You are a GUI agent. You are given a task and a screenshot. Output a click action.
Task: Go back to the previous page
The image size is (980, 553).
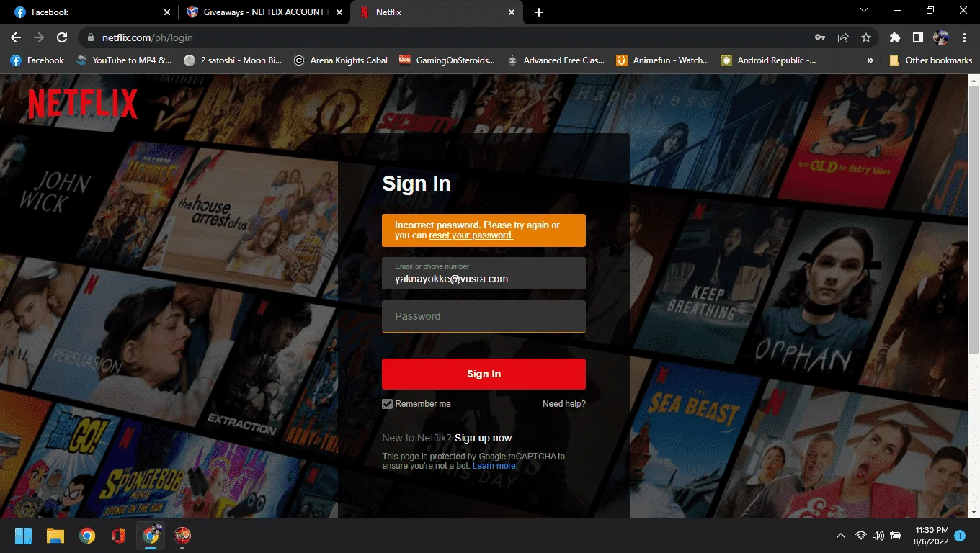[16, 37]
